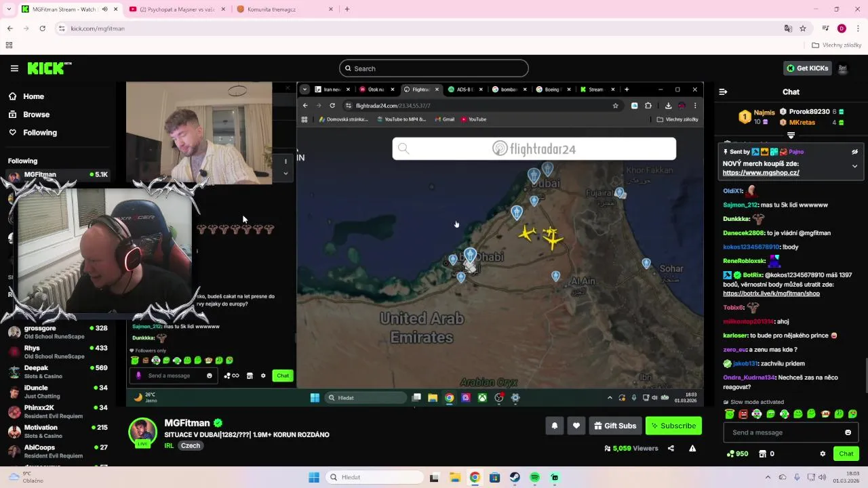Open the Všechny záložky bookmarks folder
Viewport: 868px width, 488px height.
point(837,45)
